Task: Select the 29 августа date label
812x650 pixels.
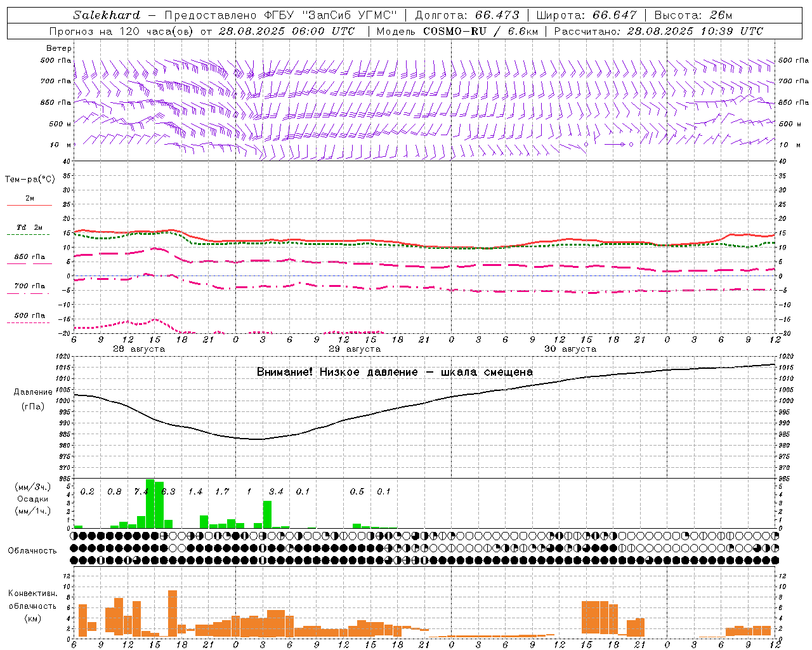Action: pyautogui.click(x=355, y=349)
